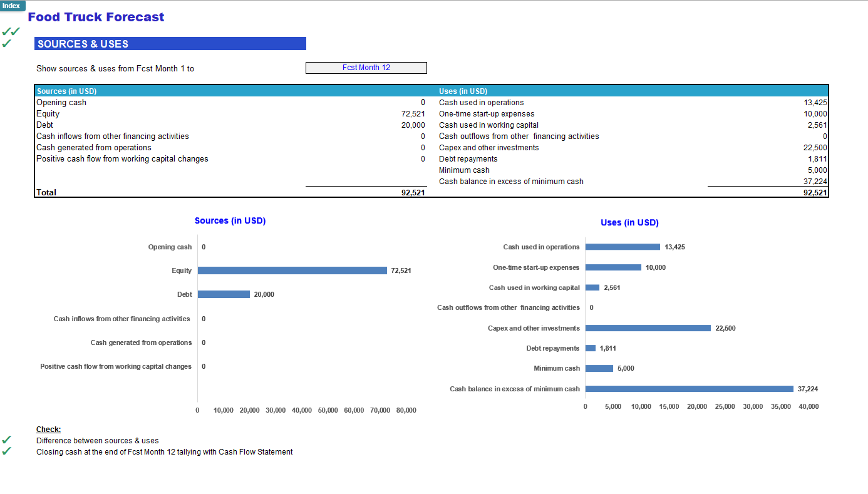The image size is (868, 494).
Task: Select 'Cash inflows from other financing activities' table label
Action: coord(113,136)
